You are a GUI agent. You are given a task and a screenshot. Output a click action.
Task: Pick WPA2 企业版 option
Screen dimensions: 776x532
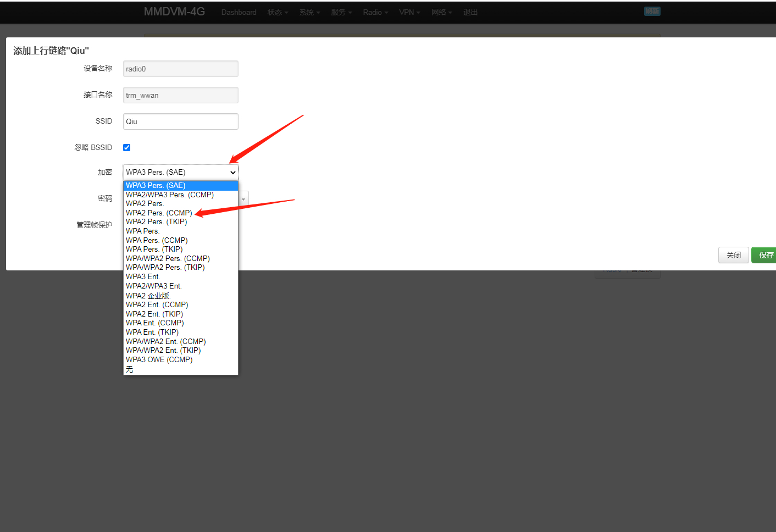[x=148, y=296]
